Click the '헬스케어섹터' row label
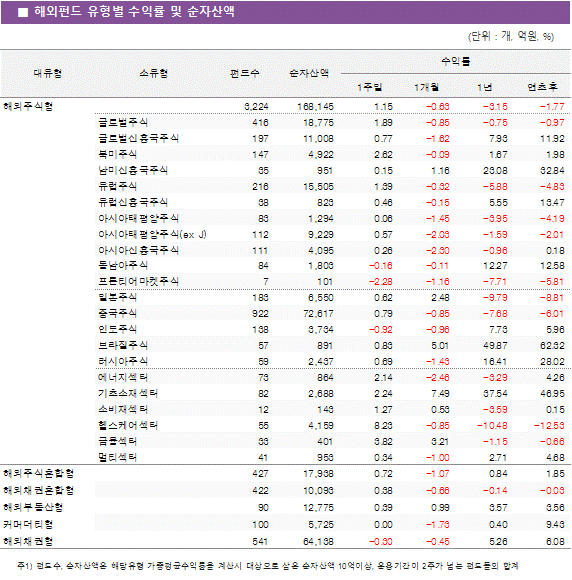The width and height of the screenshot is (572, 580). pyautogui.click(x=128, y=425)
